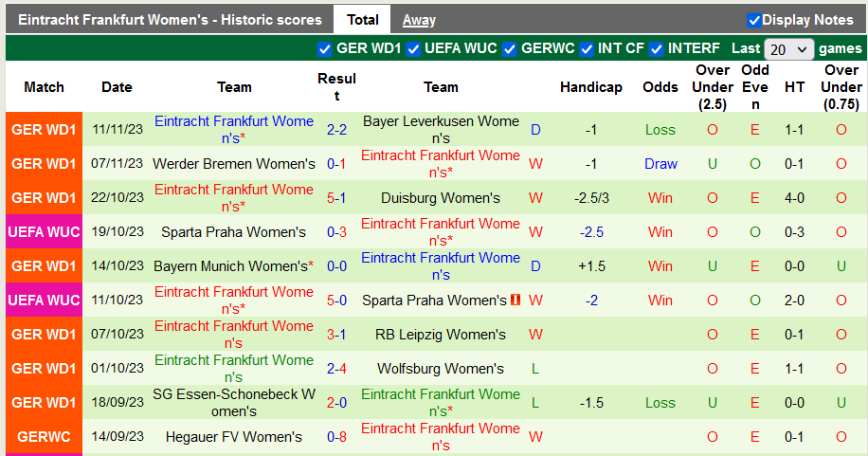The width and height of the screenshot is (868, 456).
Task: Open the Last 20 games dropdown
Action: pos(788,49)
